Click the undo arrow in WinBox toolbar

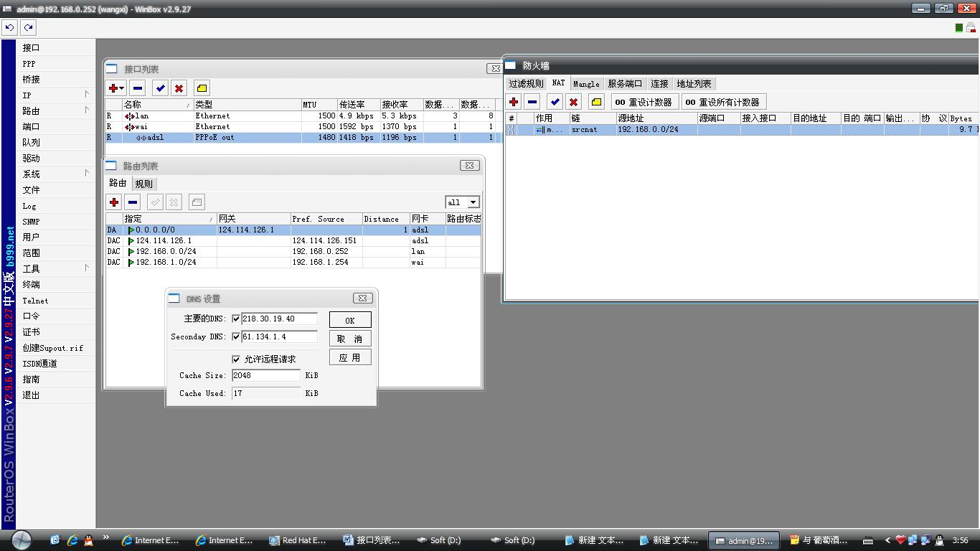(x=9, y=27)
